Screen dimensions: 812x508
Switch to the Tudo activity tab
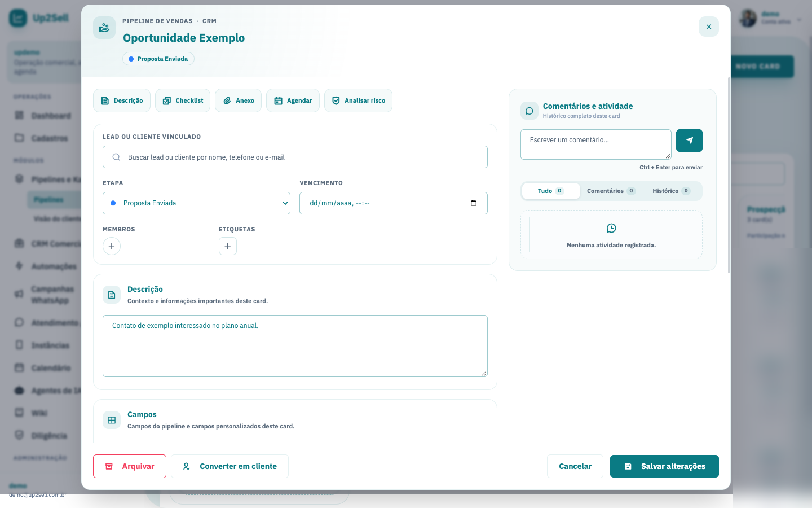click(x=551, y=191)
